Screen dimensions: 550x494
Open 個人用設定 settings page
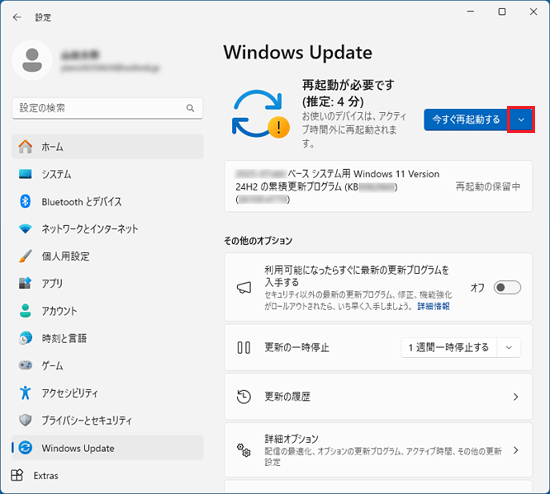click(x=108, y=256)
